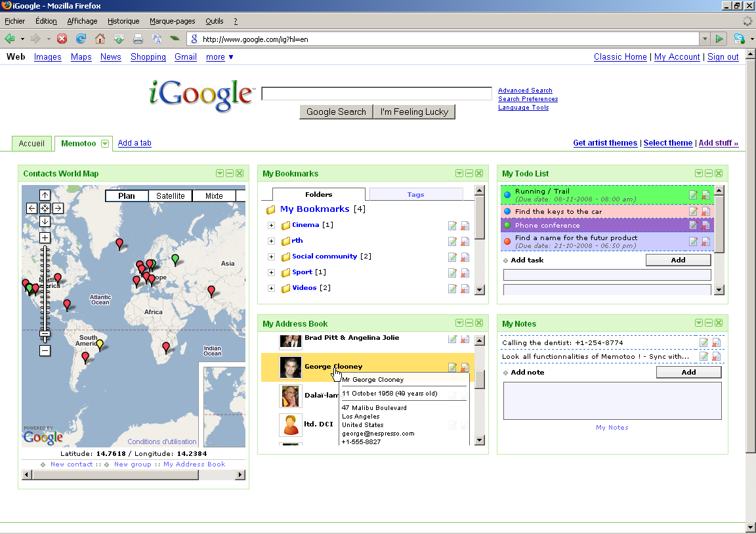
Task: Pan map up with the up arrow
Action: (45, 195)
